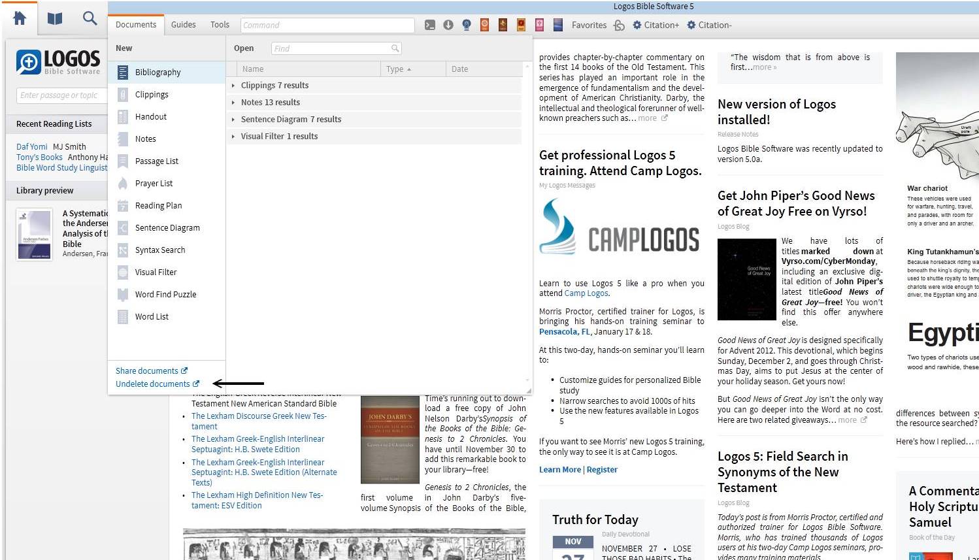Open the library preview book cover thumbnail
This screenshot has width=979, height=560.
(34, 235)
